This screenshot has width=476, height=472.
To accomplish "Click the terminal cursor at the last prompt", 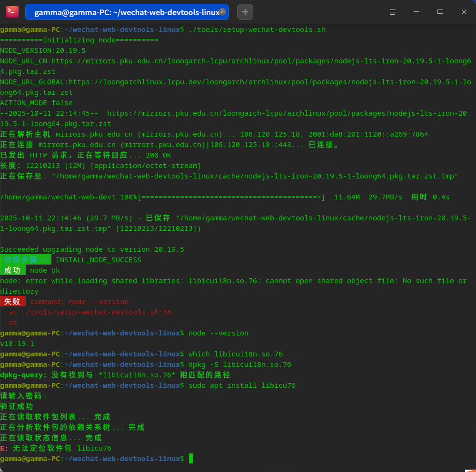I will pos(191,459).
